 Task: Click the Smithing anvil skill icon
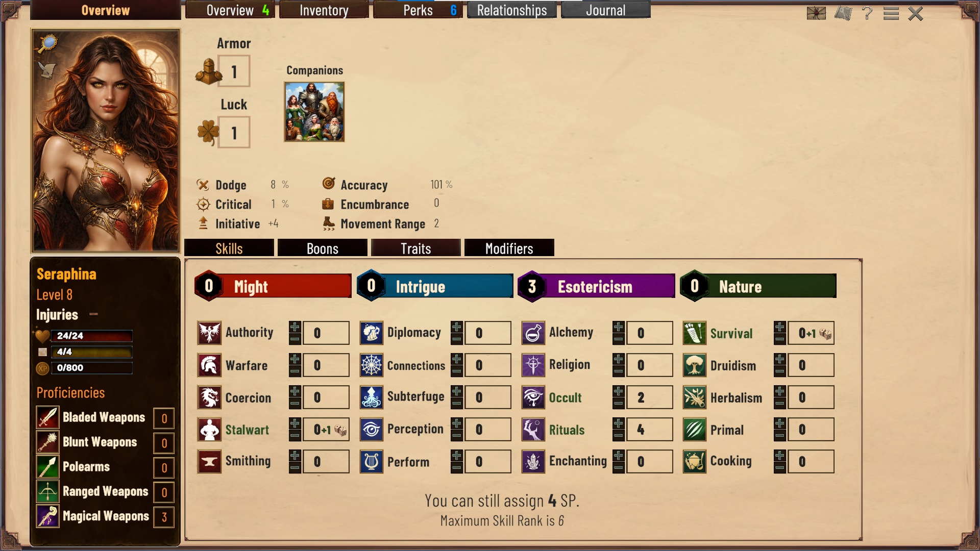coord(209,462)
